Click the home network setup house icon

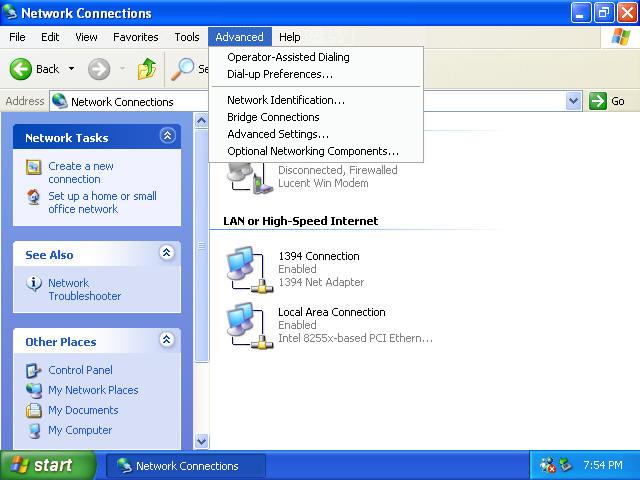(33, 197)
